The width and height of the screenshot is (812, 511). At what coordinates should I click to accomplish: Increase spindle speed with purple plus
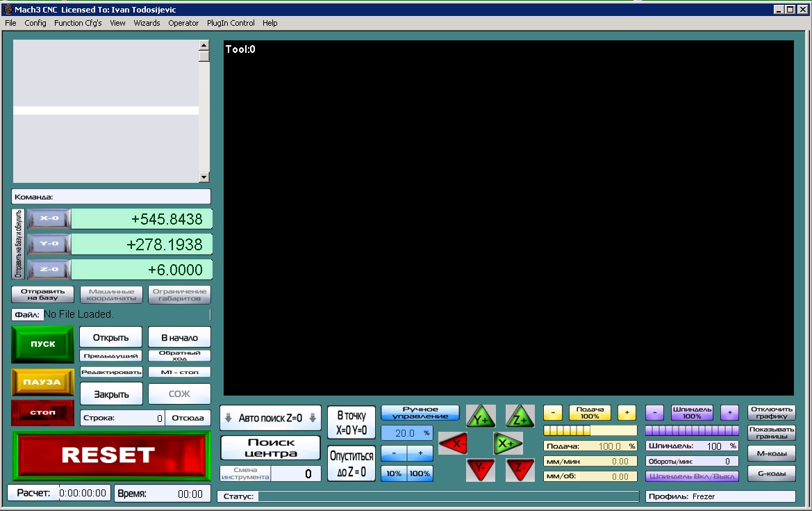[x=729, y=413]
